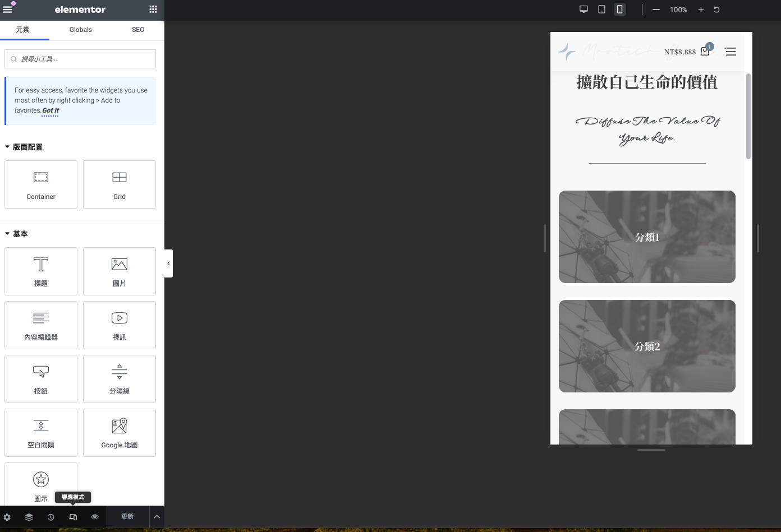The image size is (781, 532).
Task: Open the 分類2 category card
Action: (x=647, y=346)
